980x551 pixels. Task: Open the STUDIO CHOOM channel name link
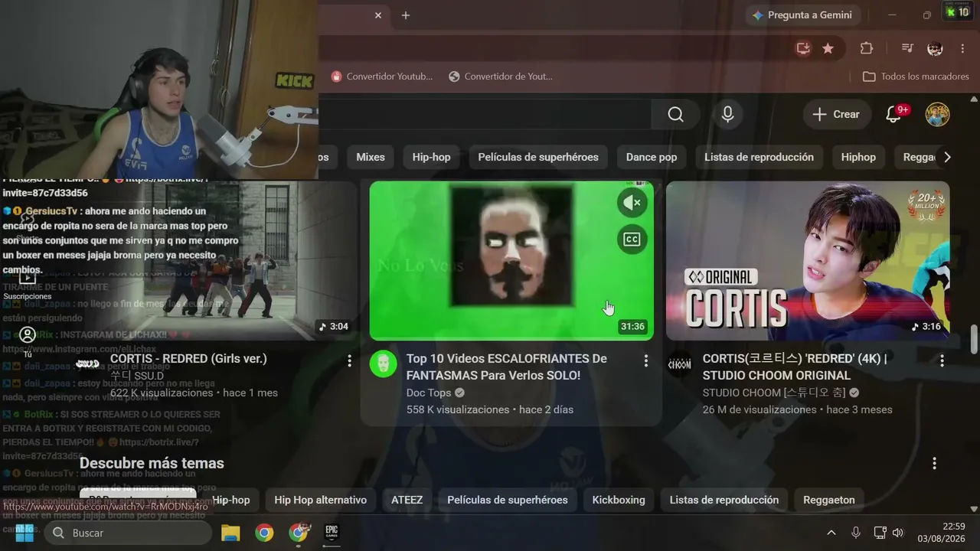774,393
